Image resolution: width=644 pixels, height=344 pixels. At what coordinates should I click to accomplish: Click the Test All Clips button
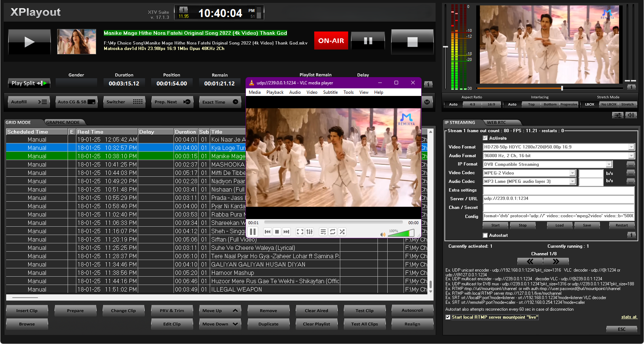point(364,324)
